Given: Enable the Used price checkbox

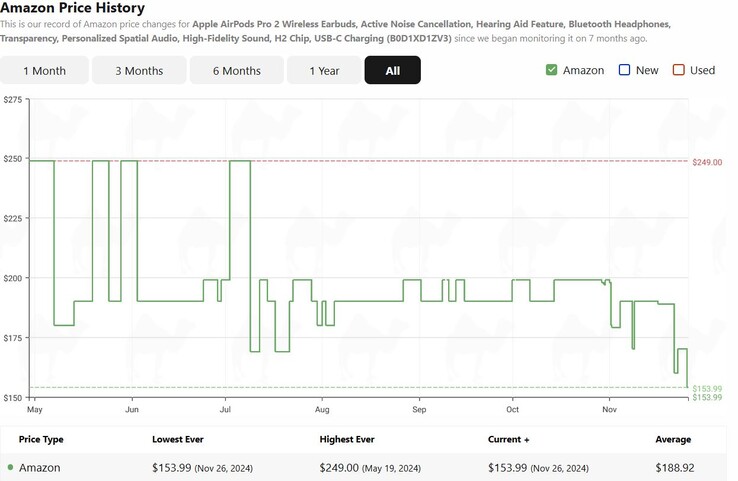Looking at the screenshot, I should pyautogui.click(x=678, y=70).
